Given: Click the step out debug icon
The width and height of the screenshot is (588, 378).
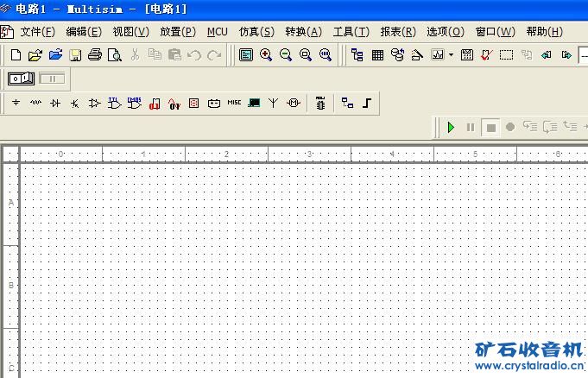Looking at the screenshot, I should pos(570,126).
